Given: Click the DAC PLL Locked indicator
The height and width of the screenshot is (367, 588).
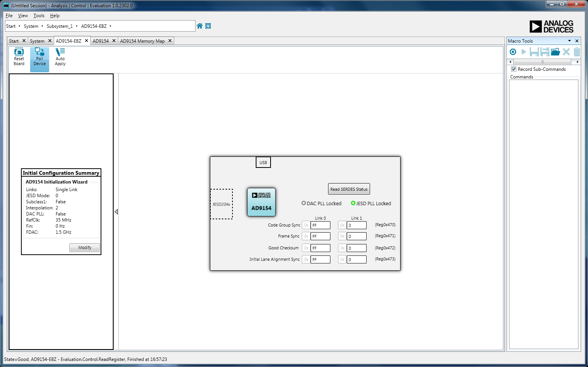Looking at the screenshot, I should click(304, 203).
